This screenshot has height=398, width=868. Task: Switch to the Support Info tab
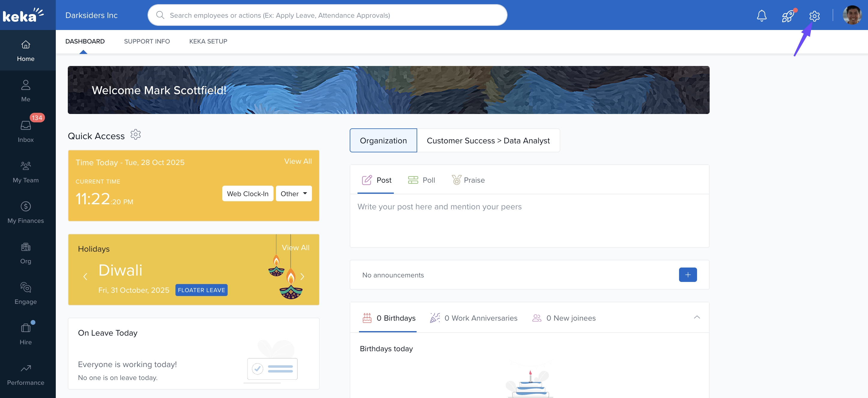147,41
